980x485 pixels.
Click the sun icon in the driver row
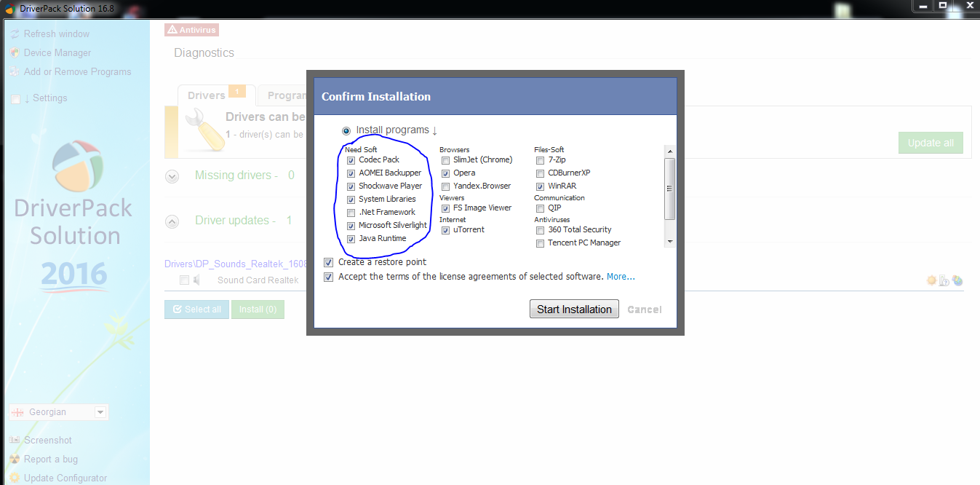tap(931, 280)
